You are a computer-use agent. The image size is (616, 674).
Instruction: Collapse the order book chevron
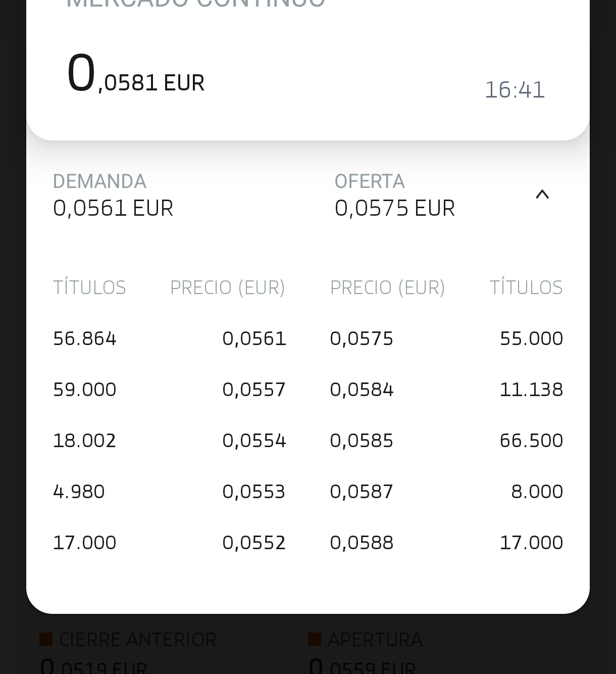tap(542, 195)
